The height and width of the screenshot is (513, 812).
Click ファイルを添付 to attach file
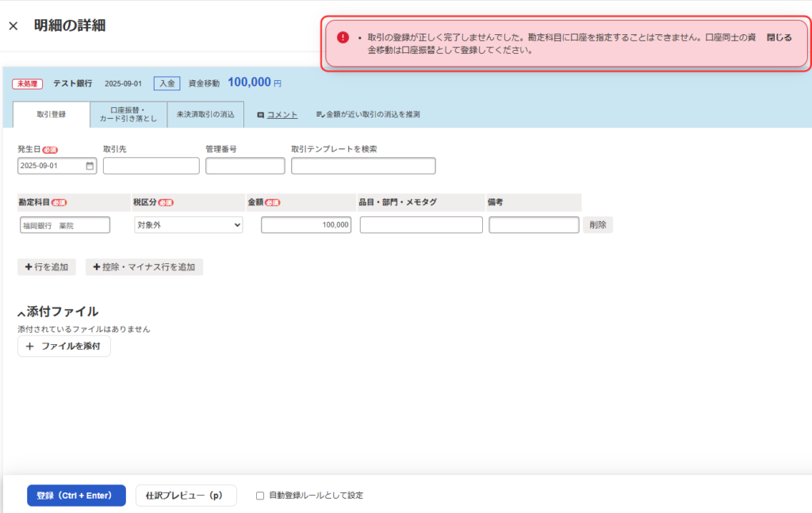click(x=64, y=346)
